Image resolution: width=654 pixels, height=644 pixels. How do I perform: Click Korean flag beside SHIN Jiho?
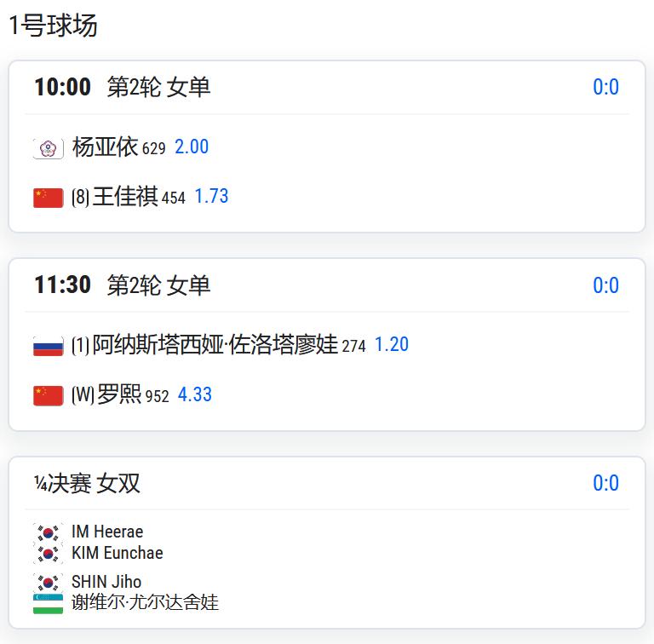point(49,583)
